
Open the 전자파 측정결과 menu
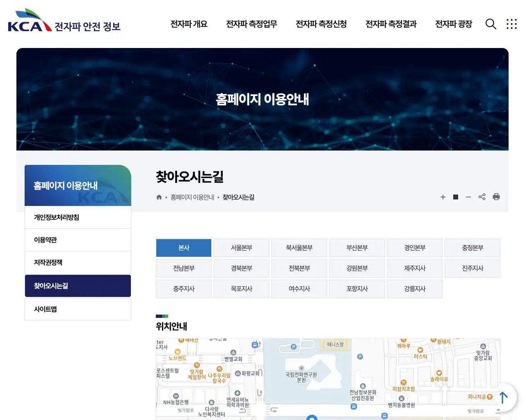391,24
